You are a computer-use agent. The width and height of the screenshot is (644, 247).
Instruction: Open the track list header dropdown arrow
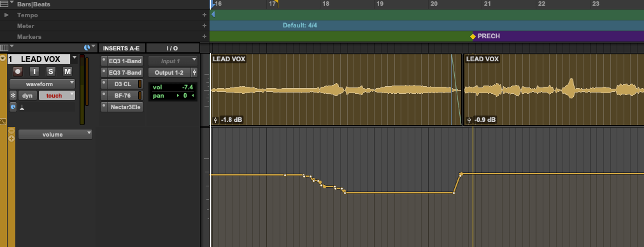tap(11, 47)
